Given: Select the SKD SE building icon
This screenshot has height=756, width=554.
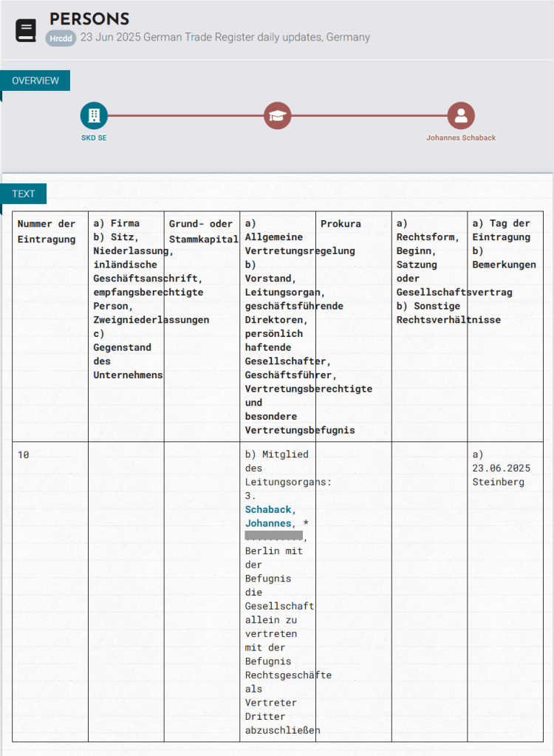Looking at the screenshot, I should pyautogui.click(x=94, y=115).
